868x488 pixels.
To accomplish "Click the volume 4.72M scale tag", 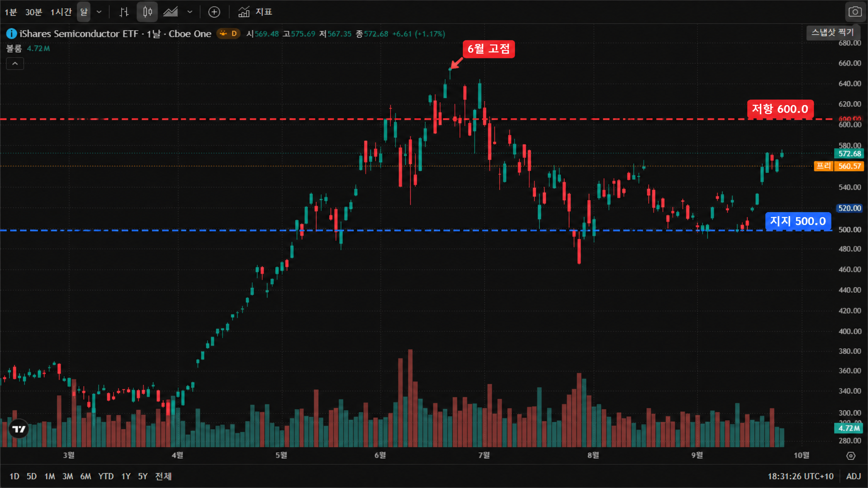I will (x=849, y=428).
